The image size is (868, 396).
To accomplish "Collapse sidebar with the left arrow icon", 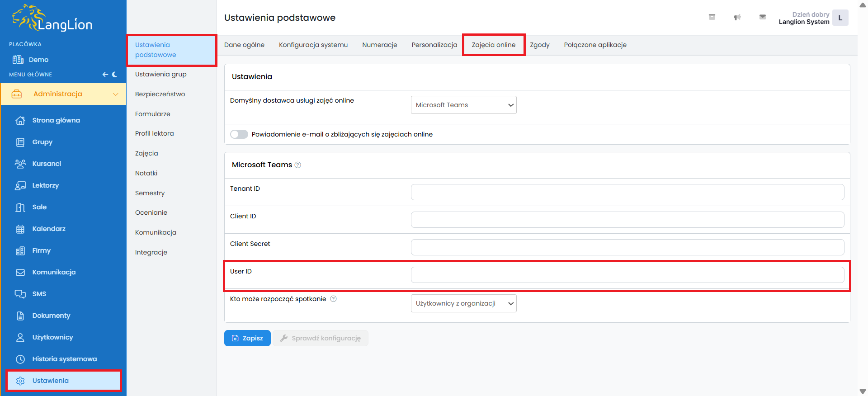I will click(105, 75).
